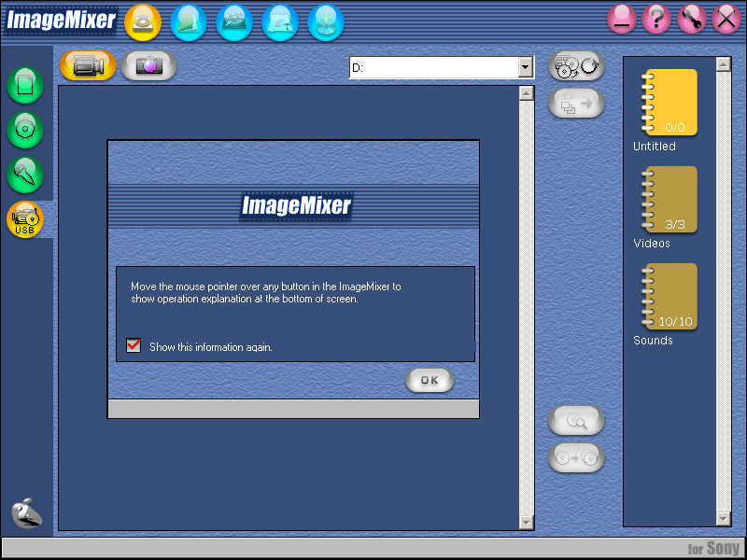Click the Sounds album label
747x560 pixels.
coord(653,341)
